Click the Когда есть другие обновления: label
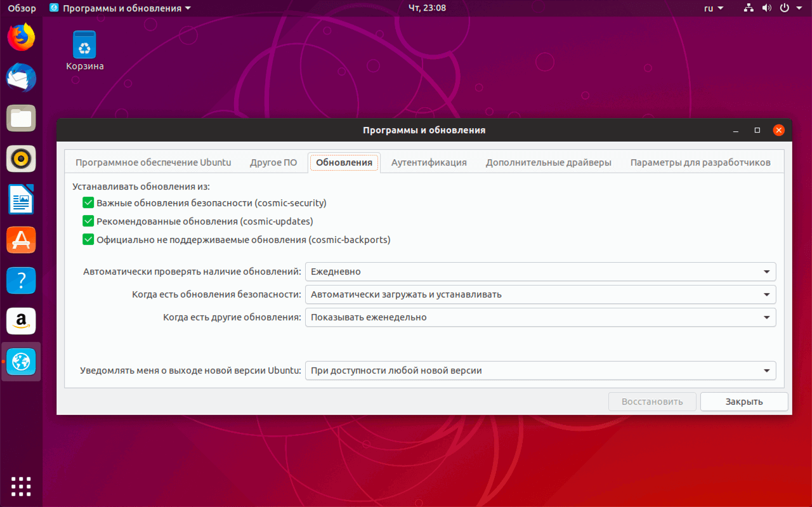The image size is (812, 507). pyautogui.click(x=232, y=317)
